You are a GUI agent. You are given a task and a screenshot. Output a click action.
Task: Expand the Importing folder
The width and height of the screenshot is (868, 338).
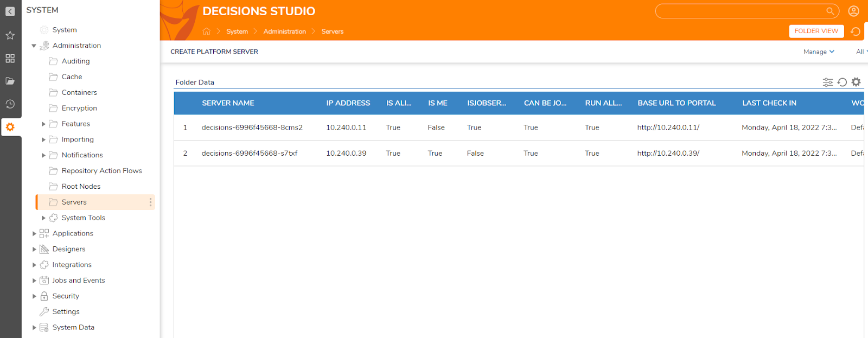(43, 140)
